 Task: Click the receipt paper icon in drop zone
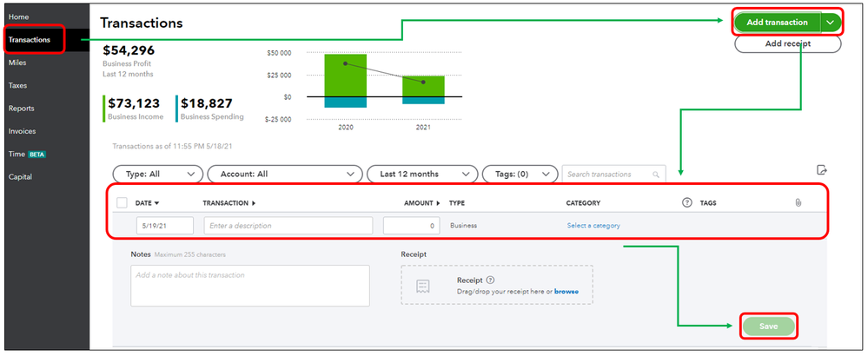(x=423, y=286)
